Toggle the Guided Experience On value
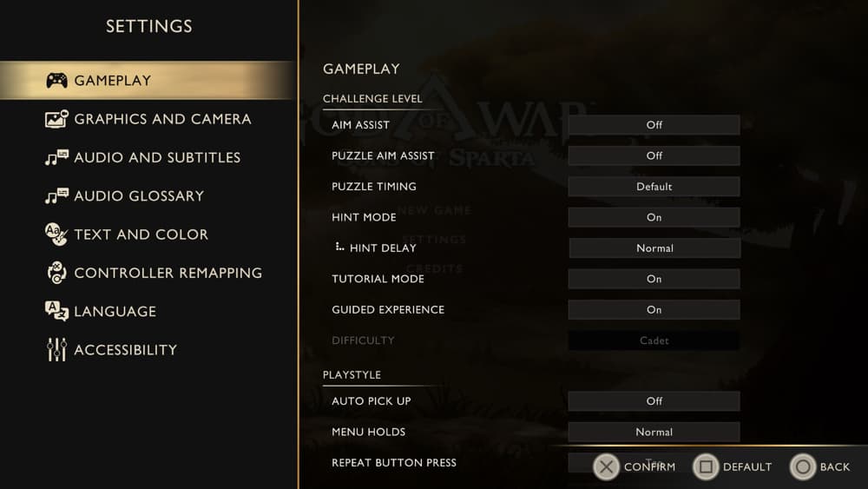This screenshot has height=489, width=868. pos(654,310)
